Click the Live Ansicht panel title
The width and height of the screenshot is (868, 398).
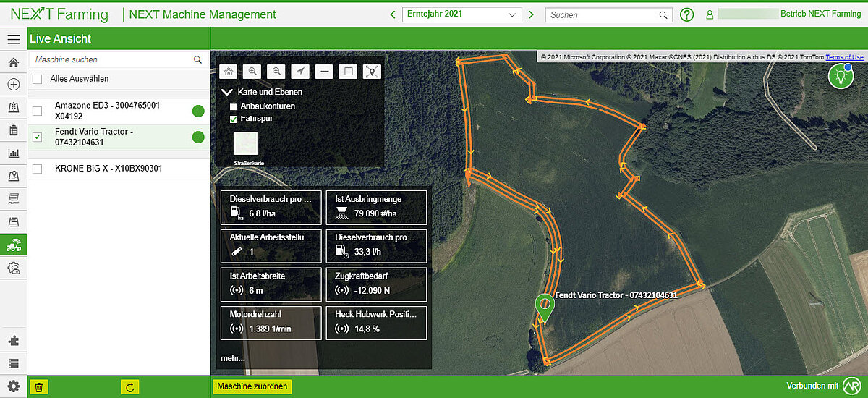(x=61, y=39)
